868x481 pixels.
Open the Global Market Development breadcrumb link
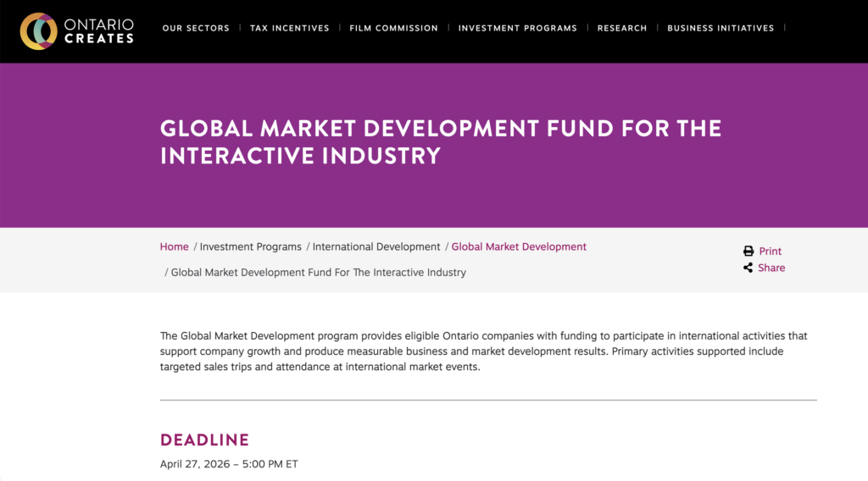tap(519, 246)
